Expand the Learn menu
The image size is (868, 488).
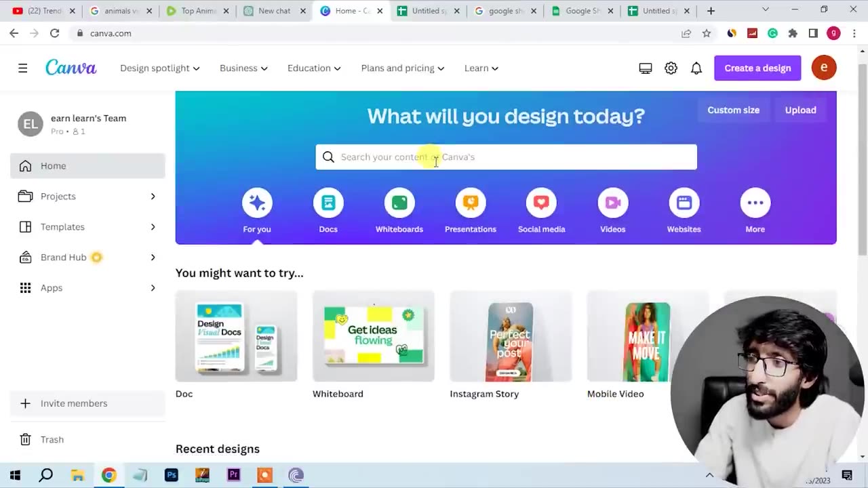pos(481,68)
